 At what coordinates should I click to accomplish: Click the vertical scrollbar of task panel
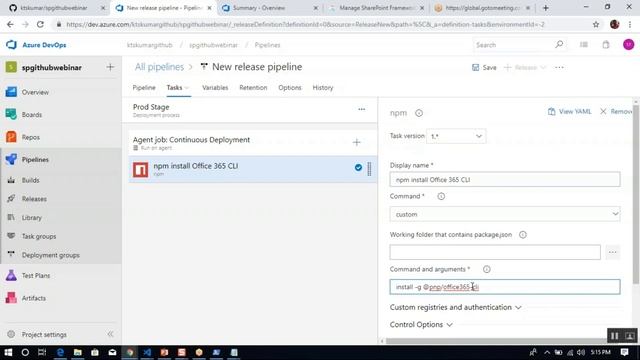point(636,194)
